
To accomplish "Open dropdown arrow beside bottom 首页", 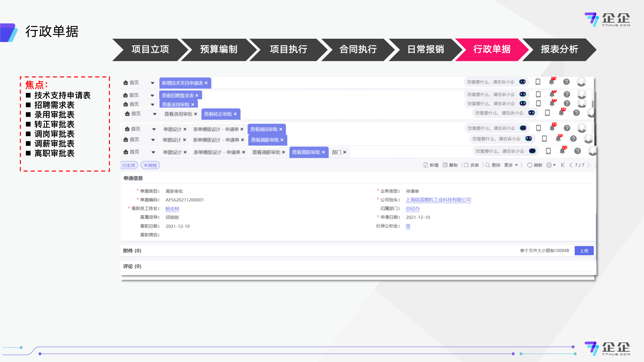I will pyautogui.click(x=153, y=152).
